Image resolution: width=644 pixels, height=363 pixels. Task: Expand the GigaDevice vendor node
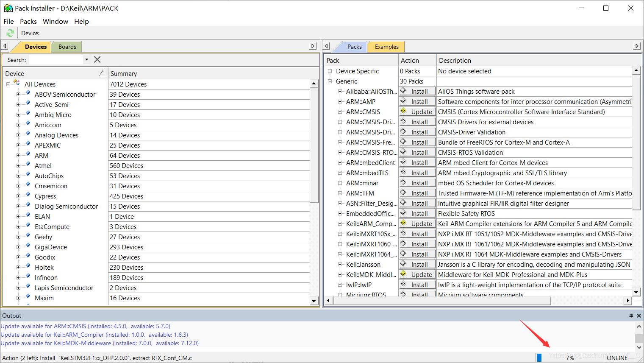tap(18, 247)
